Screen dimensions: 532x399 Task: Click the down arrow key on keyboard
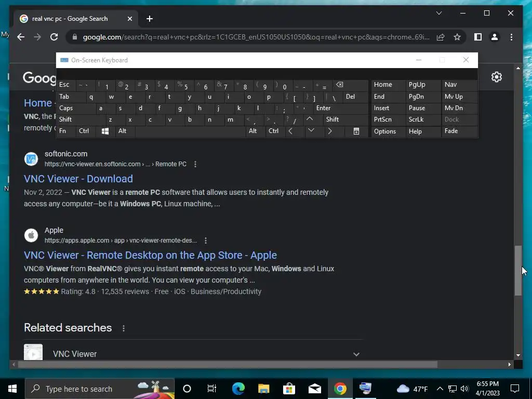tap(311, 131)
